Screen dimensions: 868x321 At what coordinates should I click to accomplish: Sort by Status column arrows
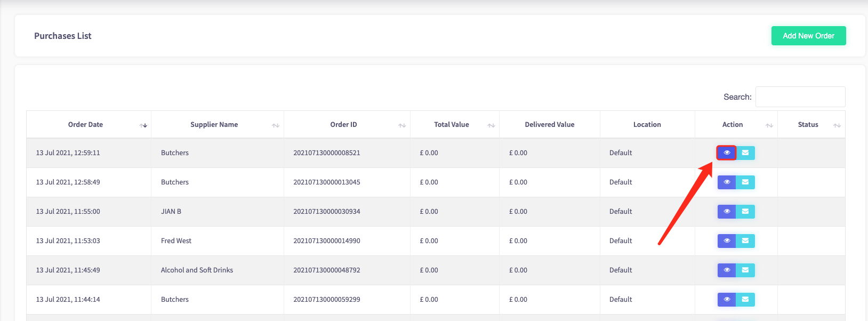coord(837,125)
